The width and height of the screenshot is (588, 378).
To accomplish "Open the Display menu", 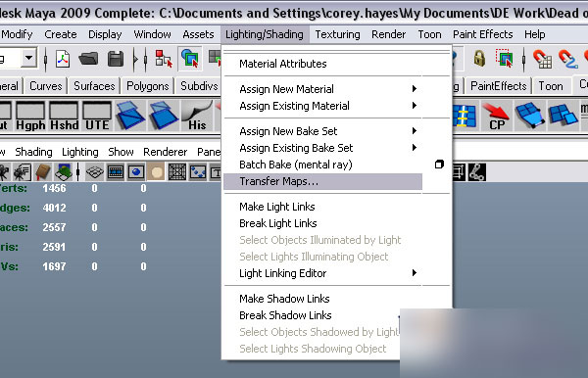I will (105, 34).
